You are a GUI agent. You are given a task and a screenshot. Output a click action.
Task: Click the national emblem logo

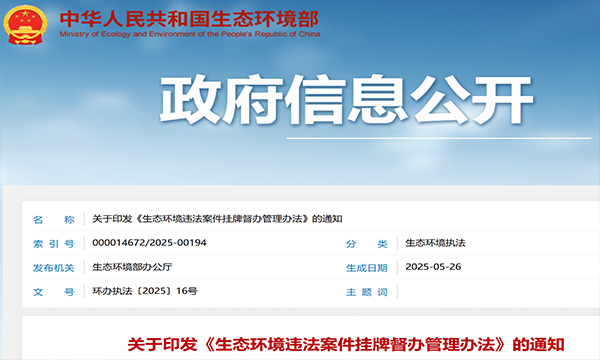25,25
